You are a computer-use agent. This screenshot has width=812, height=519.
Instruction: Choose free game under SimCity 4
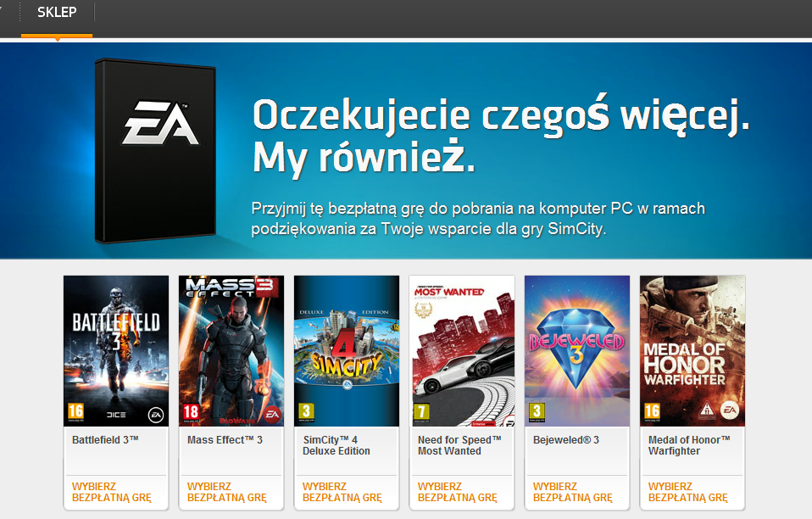tap(342, 492)
